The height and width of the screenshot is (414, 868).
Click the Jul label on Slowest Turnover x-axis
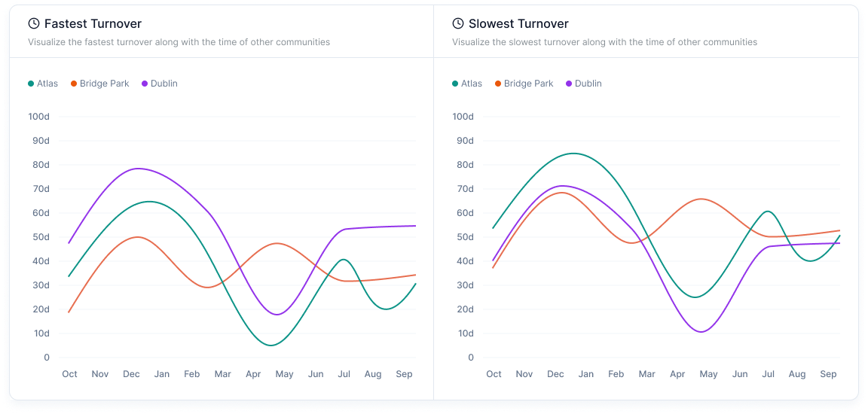[768, 374]
